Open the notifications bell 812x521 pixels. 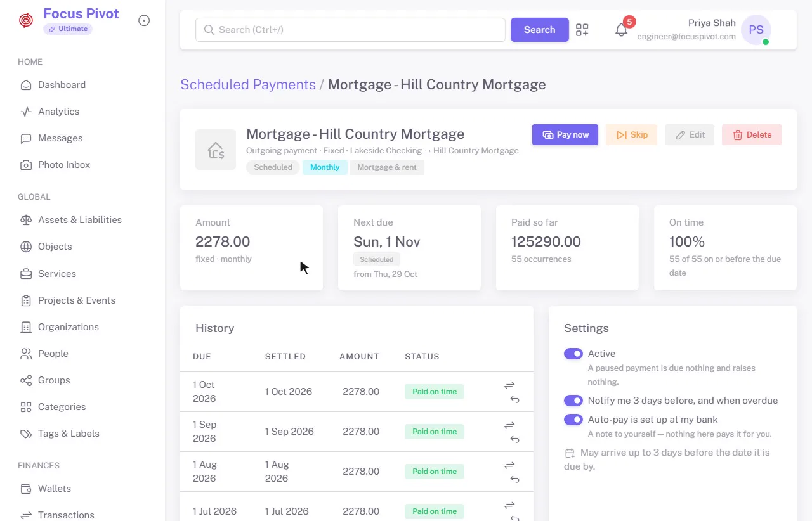621,30
